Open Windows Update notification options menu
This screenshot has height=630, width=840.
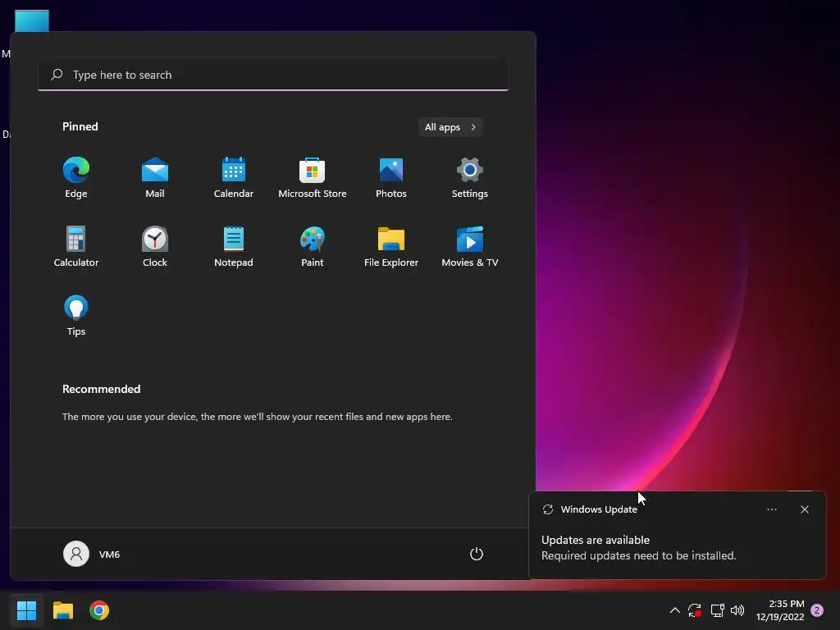point(772,509)
